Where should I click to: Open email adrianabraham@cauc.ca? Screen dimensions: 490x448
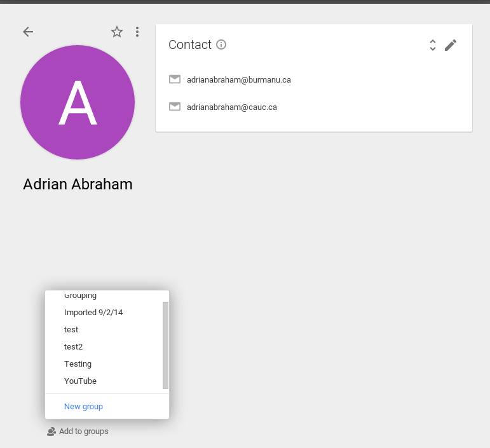click(232, 107)
